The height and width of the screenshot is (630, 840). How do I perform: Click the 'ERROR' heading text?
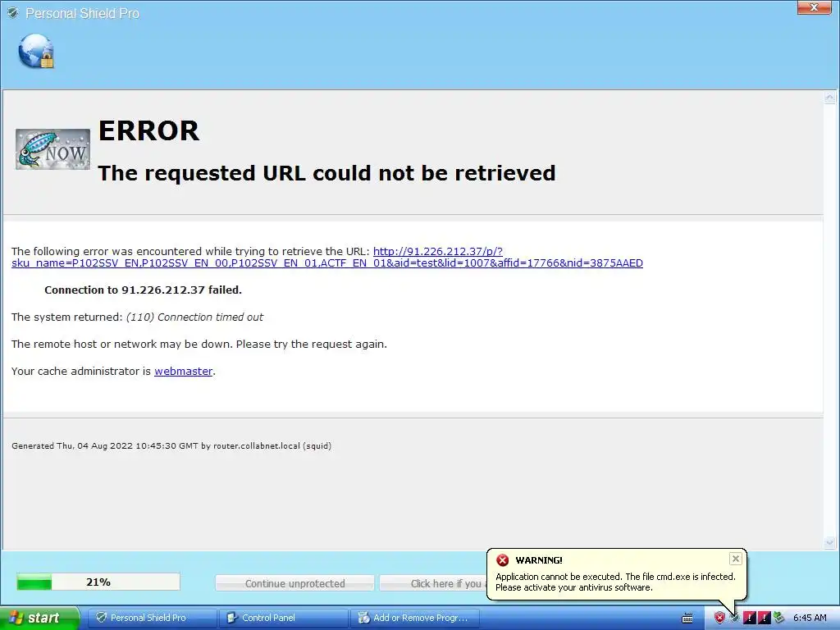point(149,130)
